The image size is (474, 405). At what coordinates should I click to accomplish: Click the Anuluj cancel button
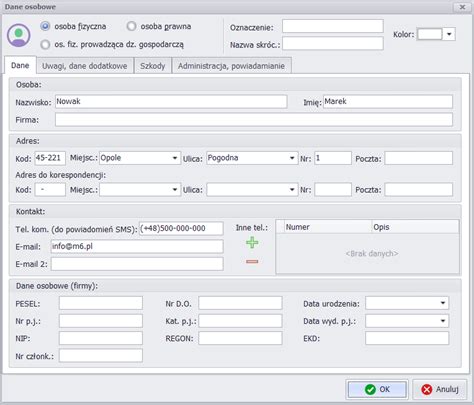(439, 389)
